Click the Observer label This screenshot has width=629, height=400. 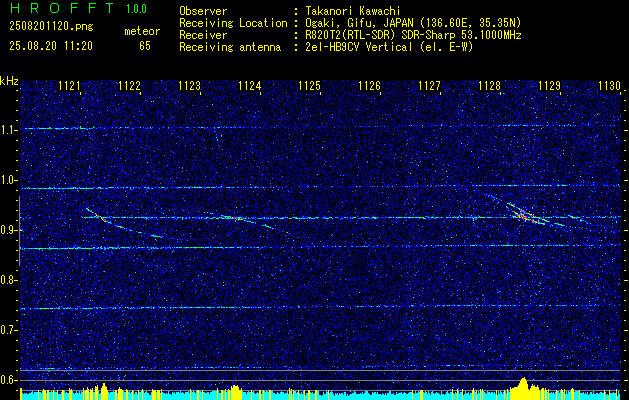203,11
